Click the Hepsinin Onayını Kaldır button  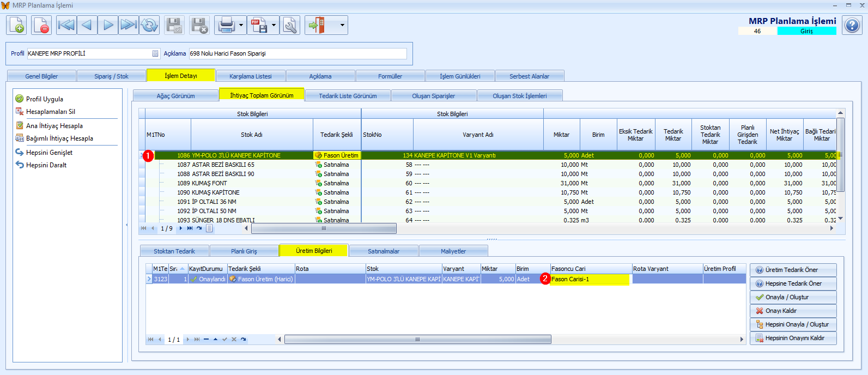(x=793, y=338)
